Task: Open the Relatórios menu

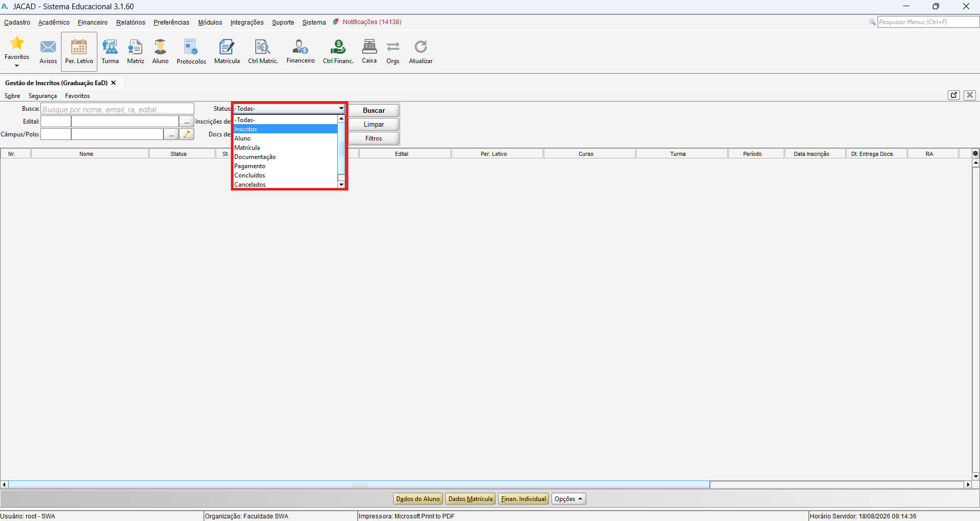Action: (x=131, y=23)
